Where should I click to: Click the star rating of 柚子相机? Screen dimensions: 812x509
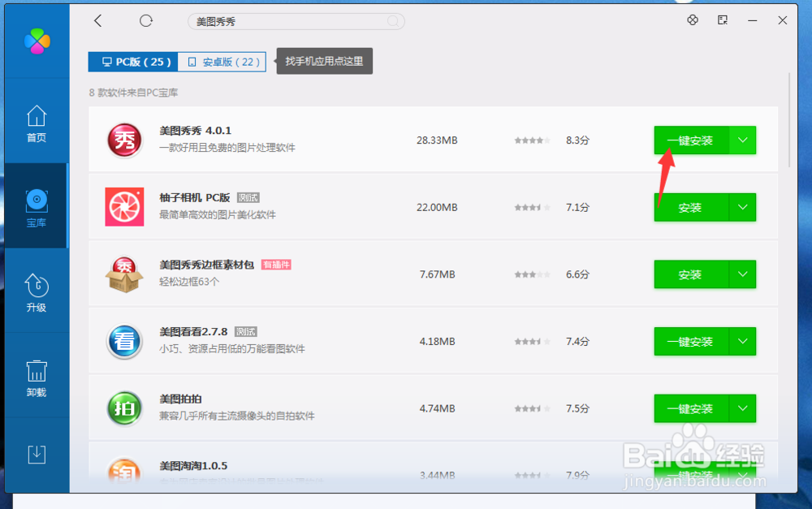point(532,208)
